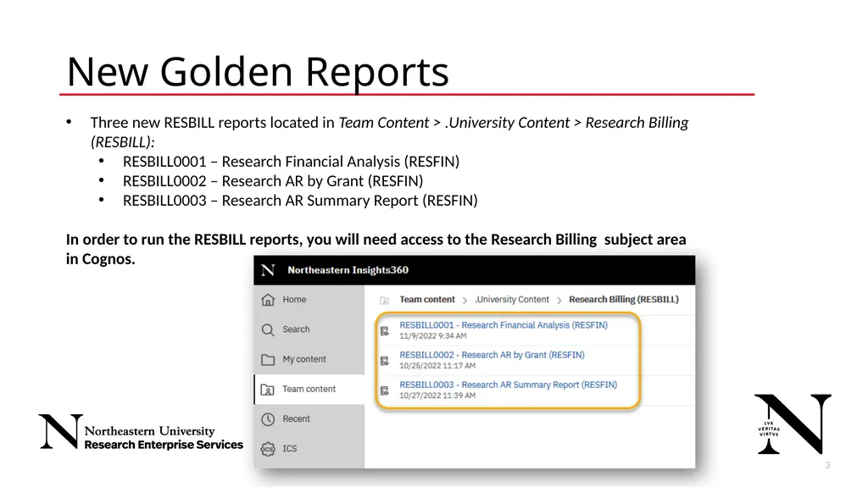Image resolution: width=868 pixels, height=487 pixels.
Task: Click the Northeastern Insights360 title
Action: [x=348, y=270]
